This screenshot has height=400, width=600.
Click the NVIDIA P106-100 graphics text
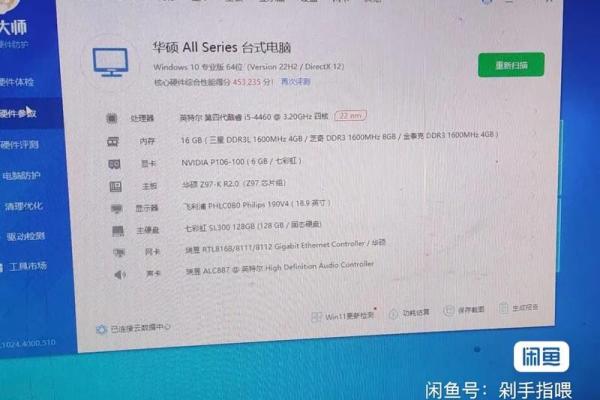pyautogui.click(x=241, y=162)
